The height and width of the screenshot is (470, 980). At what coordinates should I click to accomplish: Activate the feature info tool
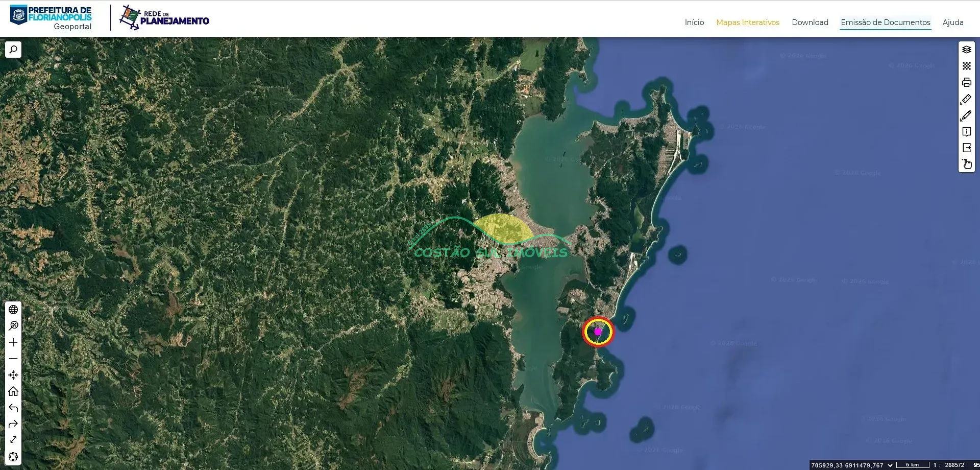point(967,131)
